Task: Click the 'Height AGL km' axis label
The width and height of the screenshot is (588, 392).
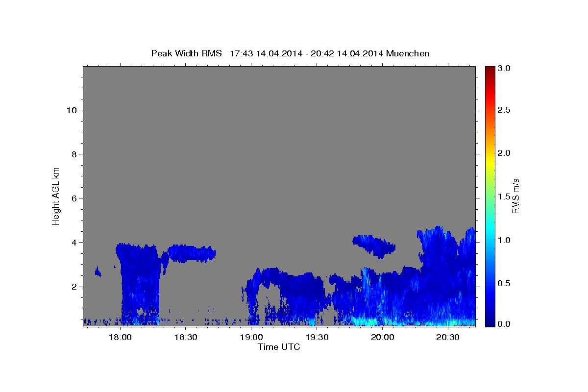Action: (56, 196)
